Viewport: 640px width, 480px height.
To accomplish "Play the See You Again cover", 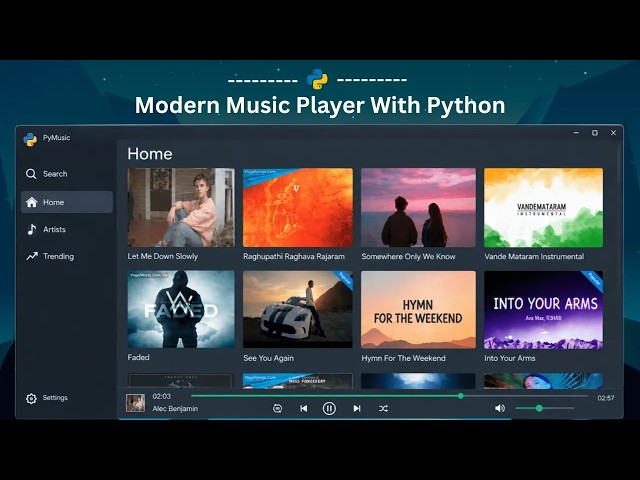I will point(298,309).
